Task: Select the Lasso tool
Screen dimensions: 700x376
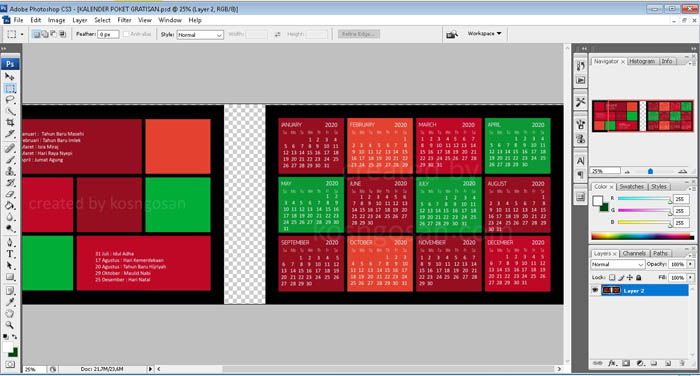Action: click(10, 100)
